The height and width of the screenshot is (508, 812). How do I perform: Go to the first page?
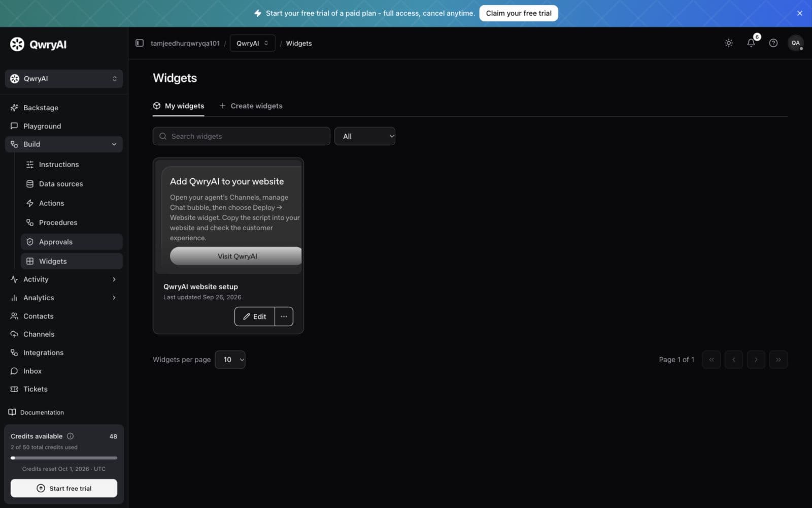[x=712, y=360]
